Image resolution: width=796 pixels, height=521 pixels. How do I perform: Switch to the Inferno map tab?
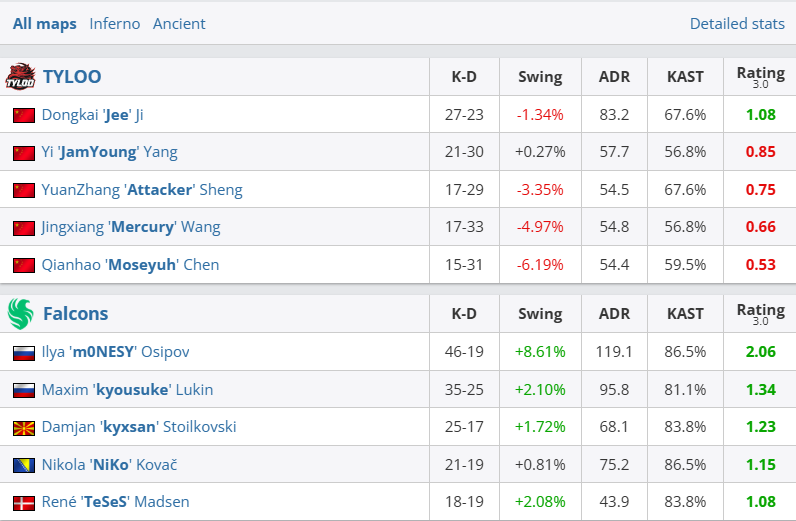click(115, 23)
